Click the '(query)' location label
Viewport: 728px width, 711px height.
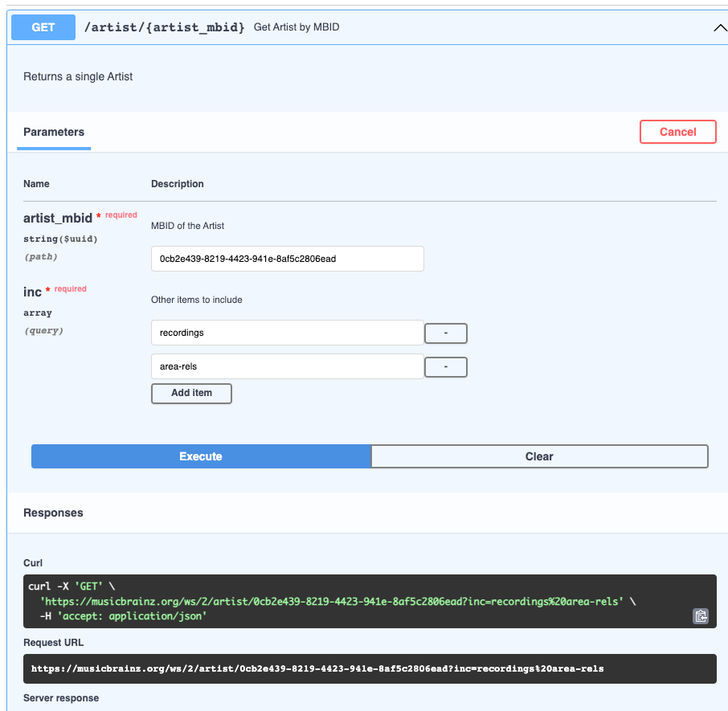tap(43, 331)
